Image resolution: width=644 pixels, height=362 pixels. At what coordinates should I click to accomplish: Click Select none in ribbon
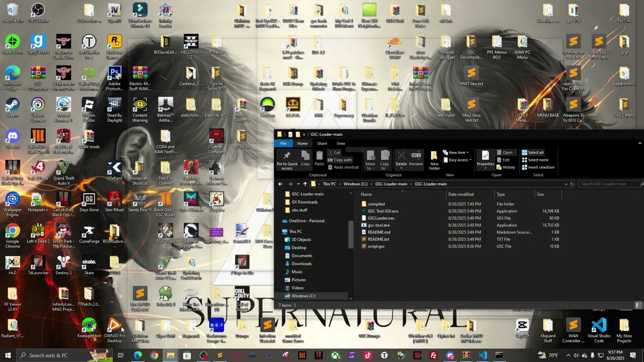pyautogui.click(x=535, y=160)
